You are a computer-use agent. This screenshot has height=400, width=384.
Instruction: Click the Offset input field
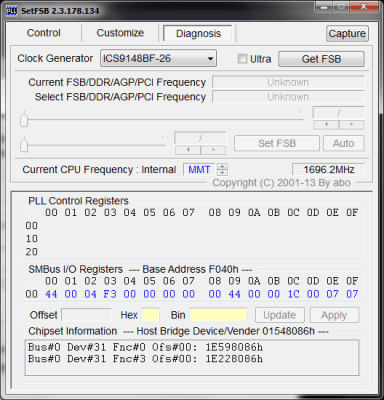coord(87,315)
